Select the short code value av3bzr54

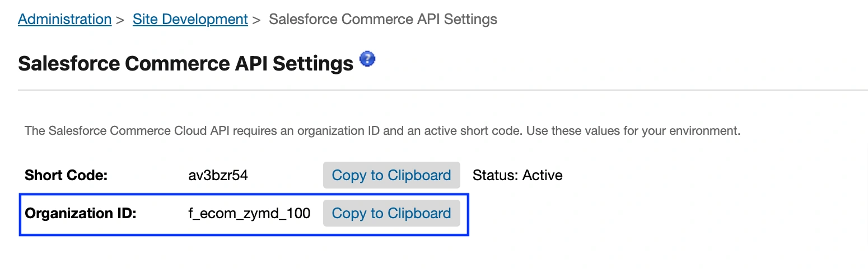tap(218, 176)
